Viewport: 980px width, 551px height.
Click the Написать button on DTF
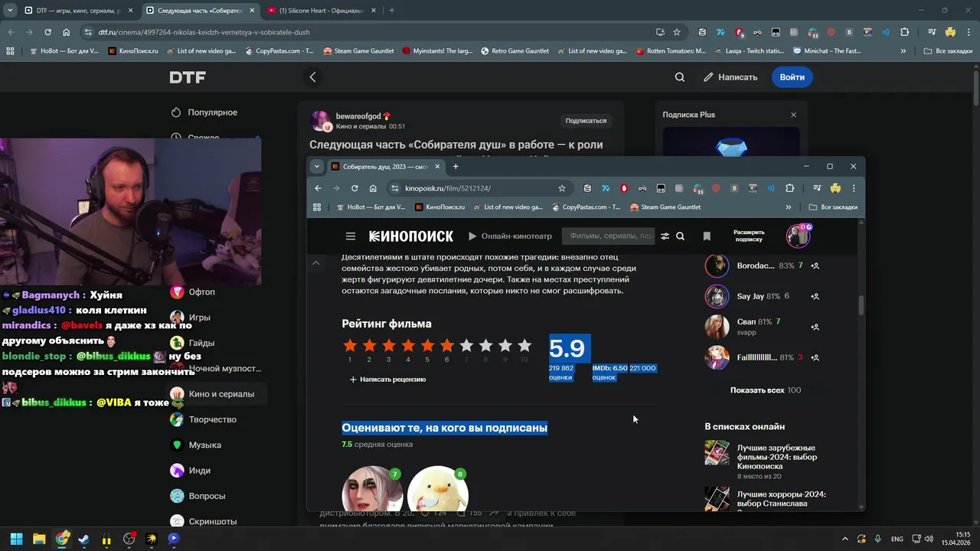pyautogui.click(x=730, y=77)
